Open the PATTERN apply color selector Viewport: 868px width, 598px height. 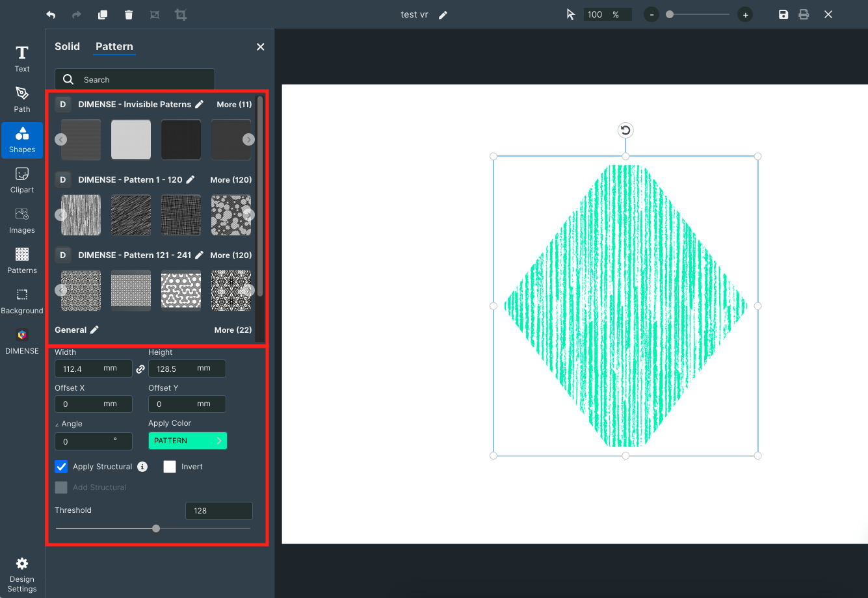(x=188, y=441)
